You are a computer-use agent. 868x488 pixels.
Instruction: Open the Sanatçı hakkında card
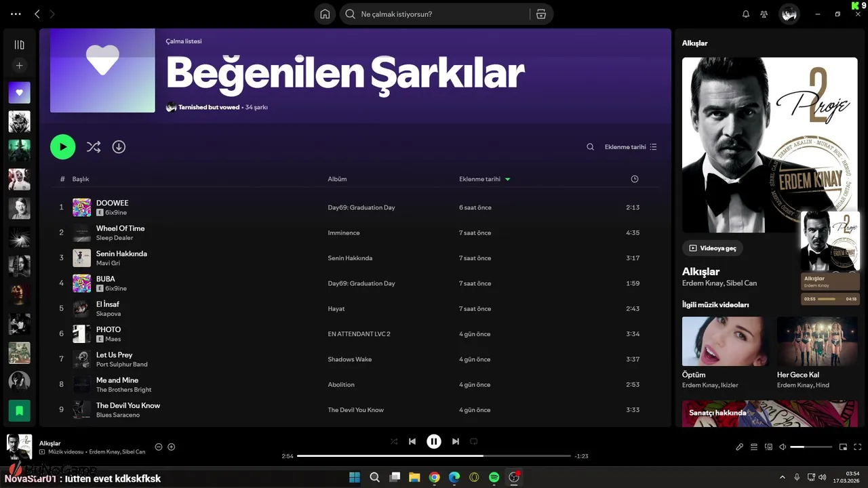[x=770, y=413]
